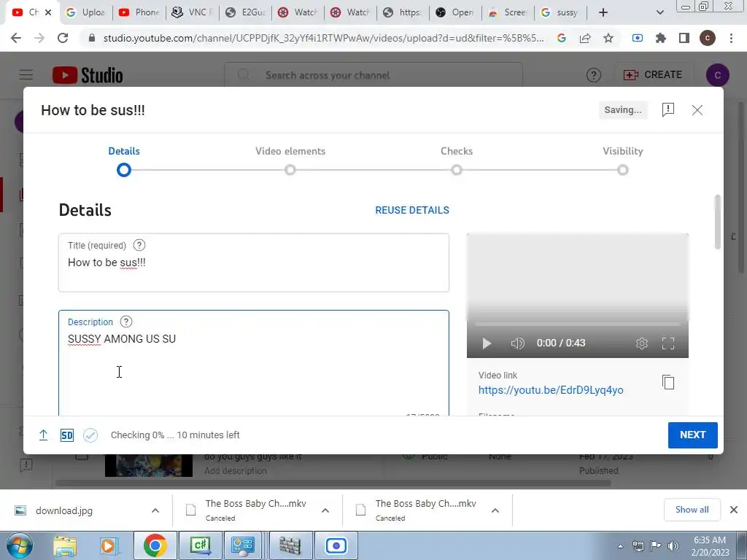The image size is (747, 560).
Task: Toggle Chrome side panel icon
Action: (x=684, y=38)
